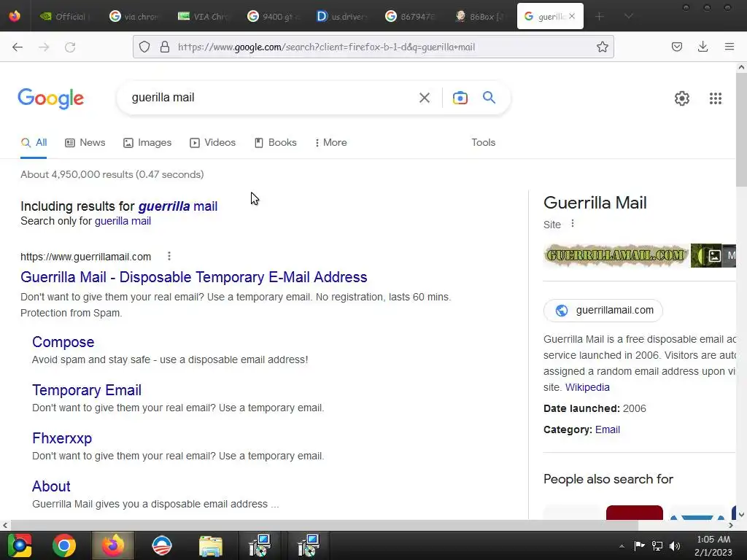The image size is (747, 560).
Task: Select the Books results tab
Action: point(275,142)
